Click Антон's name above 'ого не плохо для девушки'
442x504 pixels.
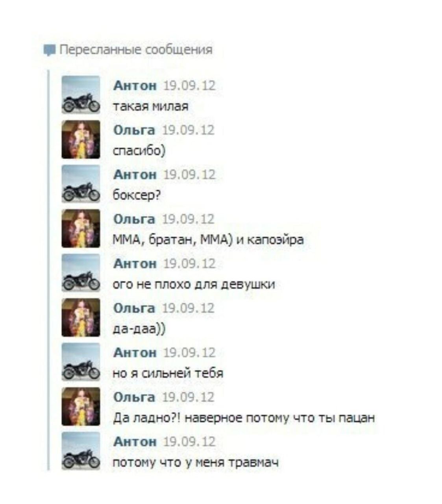tap(135, 263)
